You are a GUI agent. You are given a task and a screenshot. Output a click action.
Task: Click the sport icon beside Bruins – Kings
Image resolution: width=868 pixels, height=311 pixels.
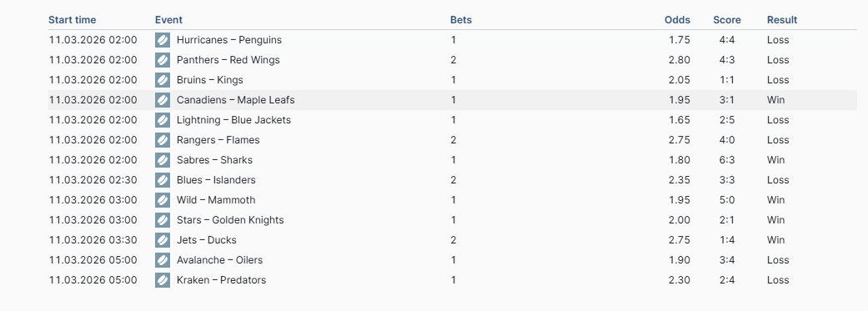click(163, 80)
